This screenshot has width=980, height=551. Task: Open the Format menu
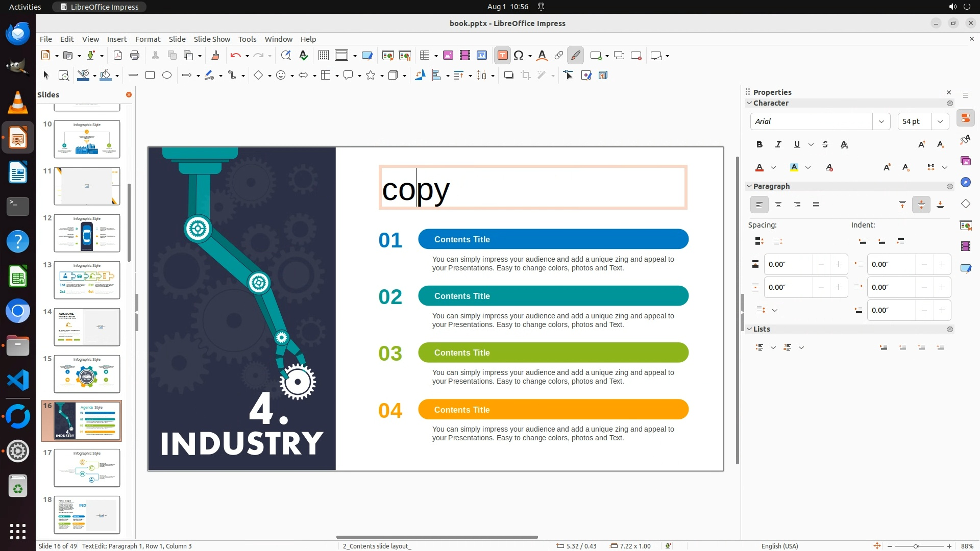(x=148, y=39)
